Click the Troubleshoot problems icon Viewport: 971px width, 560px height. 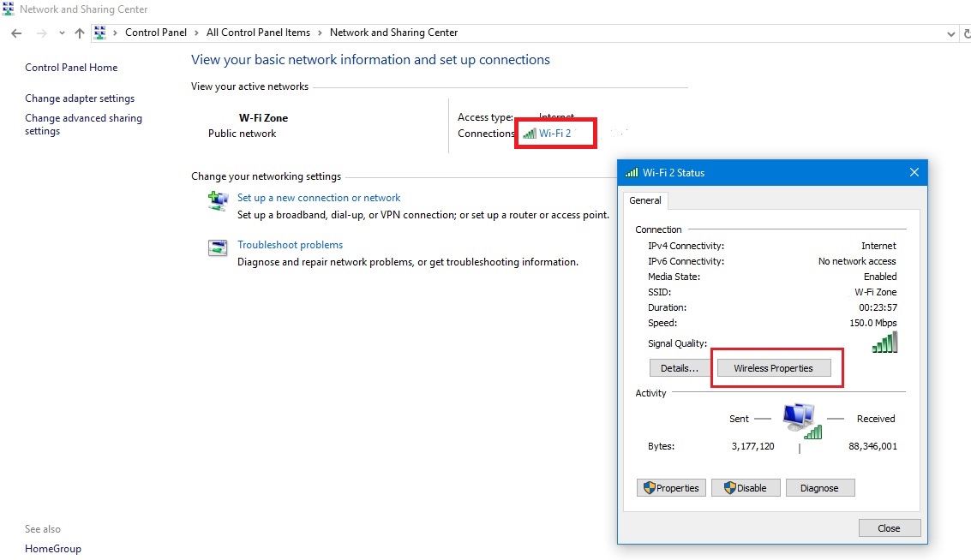[x=218, y=248]
